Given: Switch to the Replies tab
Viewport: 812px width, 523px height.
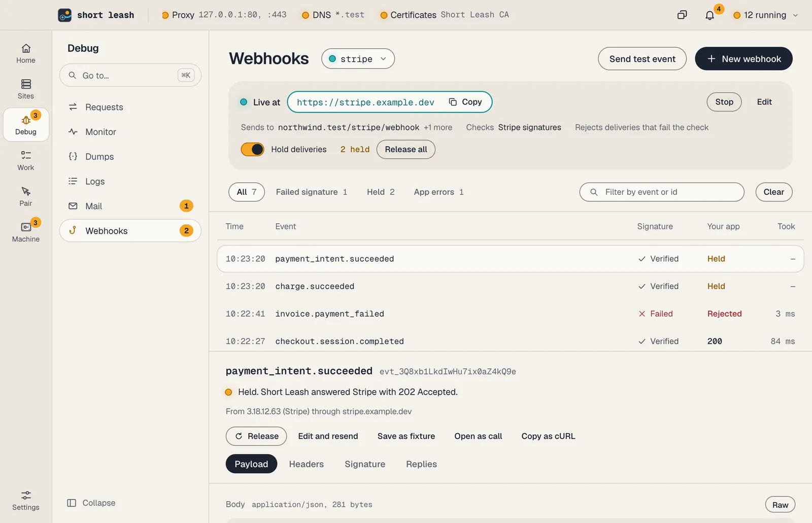Looking at the screenshot, I should [421, 464].
